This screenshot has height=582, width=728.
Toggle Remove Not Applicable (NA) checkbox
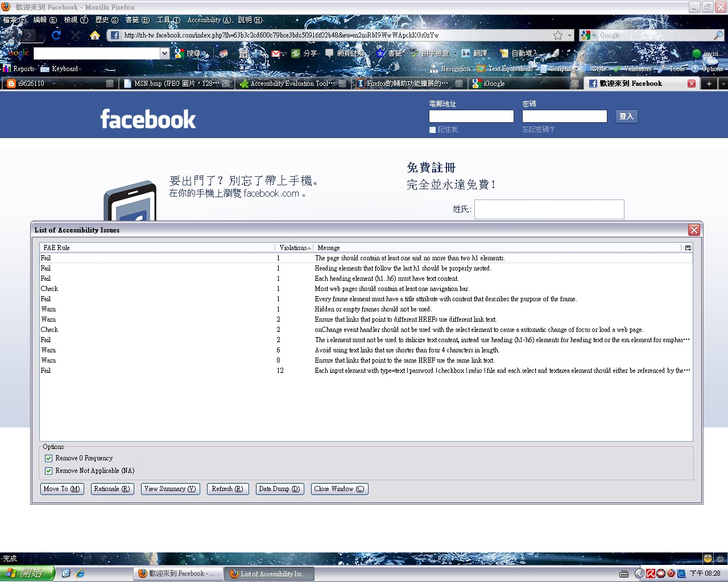48,471
